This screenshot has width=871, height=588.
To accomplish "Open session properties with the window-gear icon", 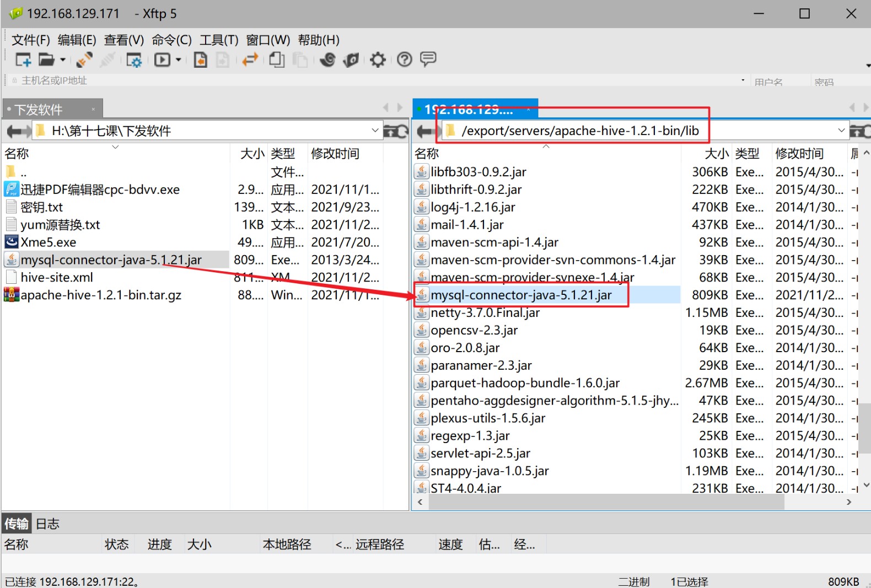I will coord(134,60).
